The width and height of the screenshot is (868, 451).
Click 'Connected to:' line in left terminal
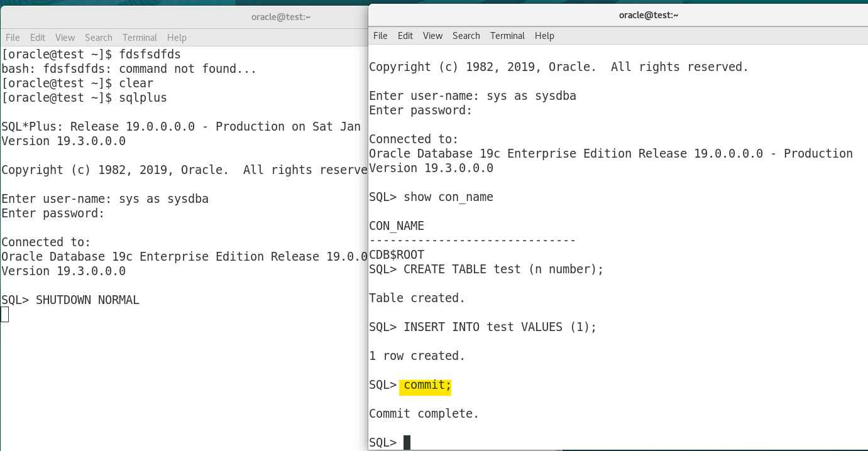(x=46, y=242)
